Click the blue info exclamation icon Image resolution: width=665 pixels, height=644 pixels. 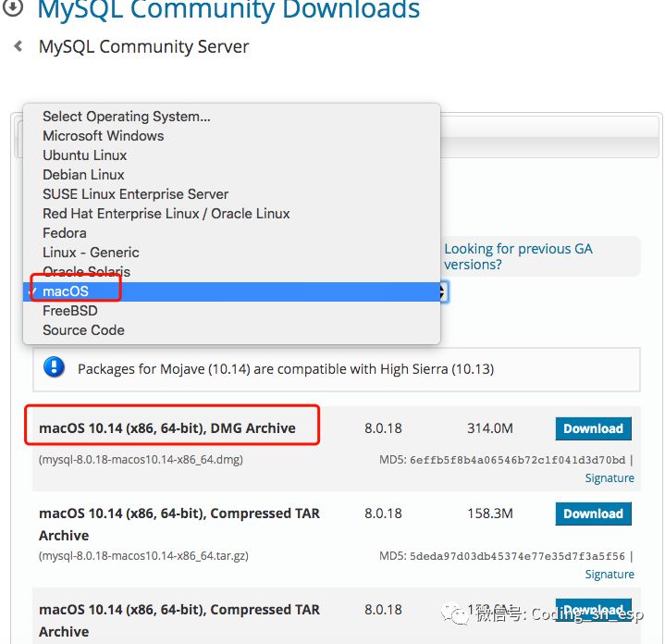pos(54,367)
